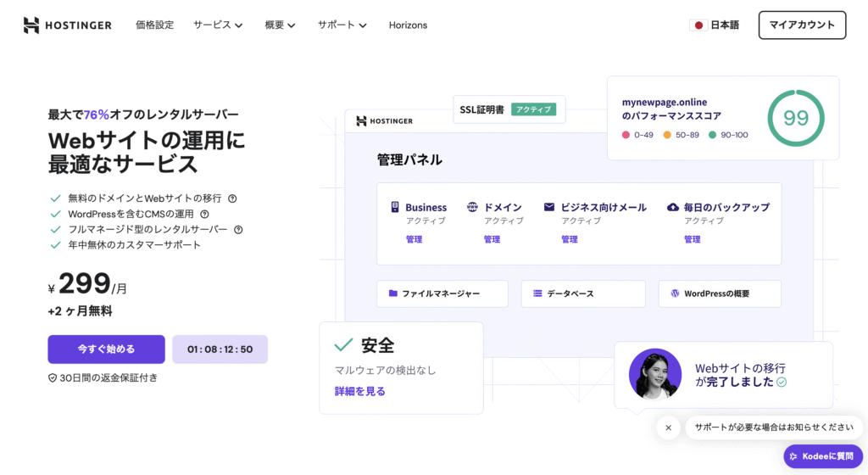Click the Japan flag language icon

pos(699,25)
